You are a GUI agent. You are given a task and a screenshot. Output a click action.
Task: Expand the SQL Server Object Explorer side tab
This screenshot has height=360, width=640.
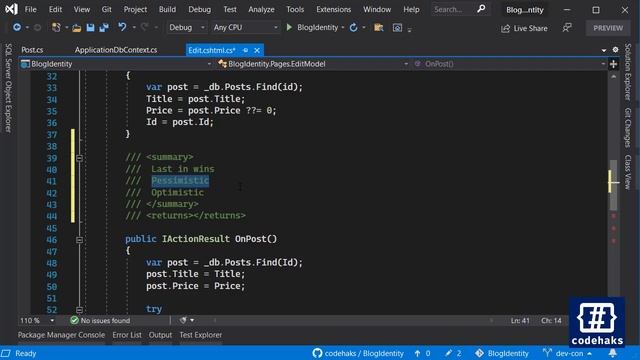pyautogui.click(x=8, y=88)
